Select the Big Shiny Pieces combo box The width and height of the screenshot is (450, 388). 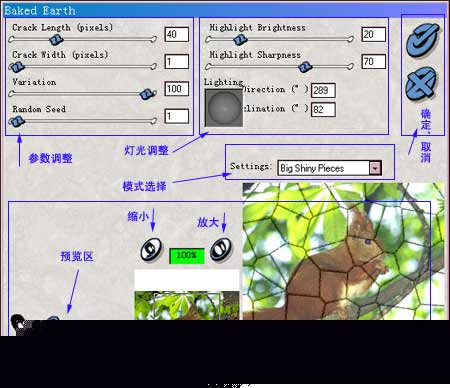click(329, 168)
